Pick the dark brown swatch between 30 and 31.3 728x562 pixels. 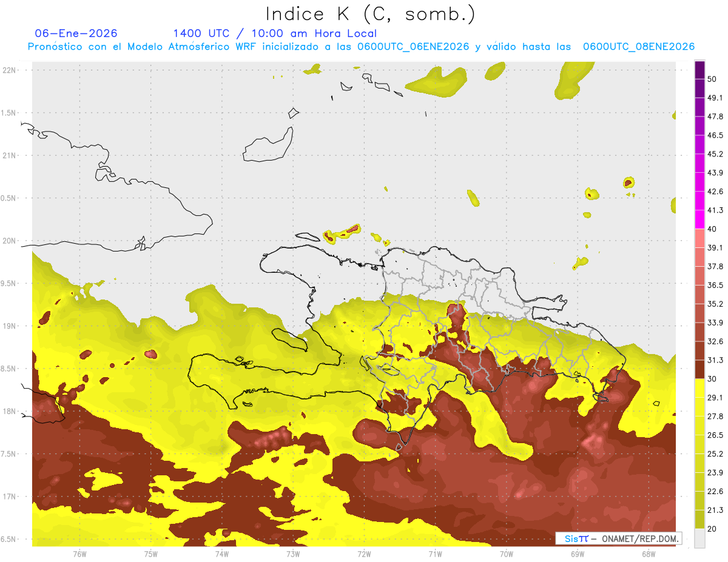[x=699, y=369]
